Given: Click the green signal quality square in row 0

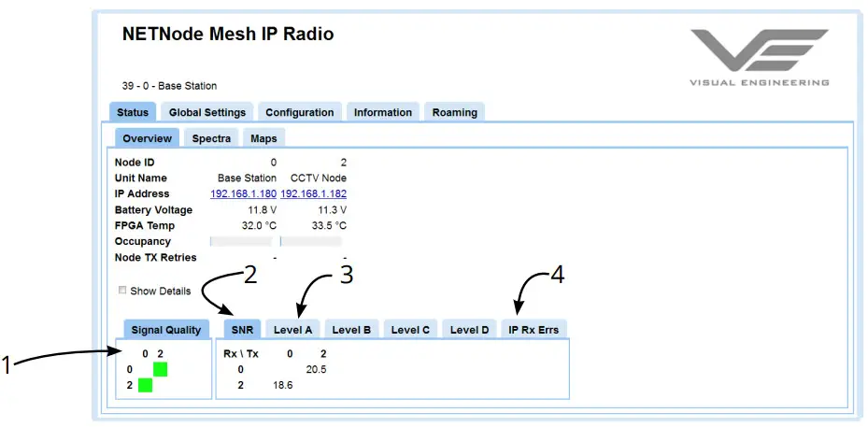Looking at the screenshot, I should click(160, 369).
